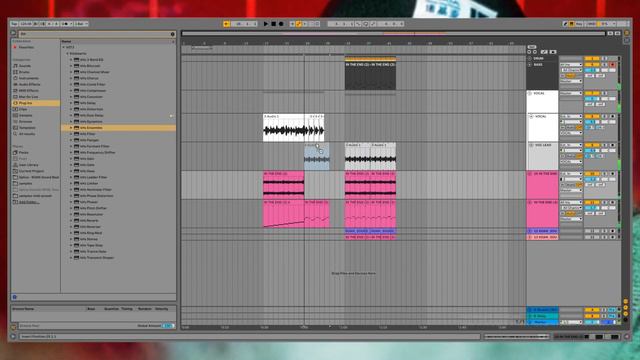Image resolution: width=640 pixels, height=360 pixels.
Task: Collapse the VST3 folder in browser
Action: (x=64, y=47)
